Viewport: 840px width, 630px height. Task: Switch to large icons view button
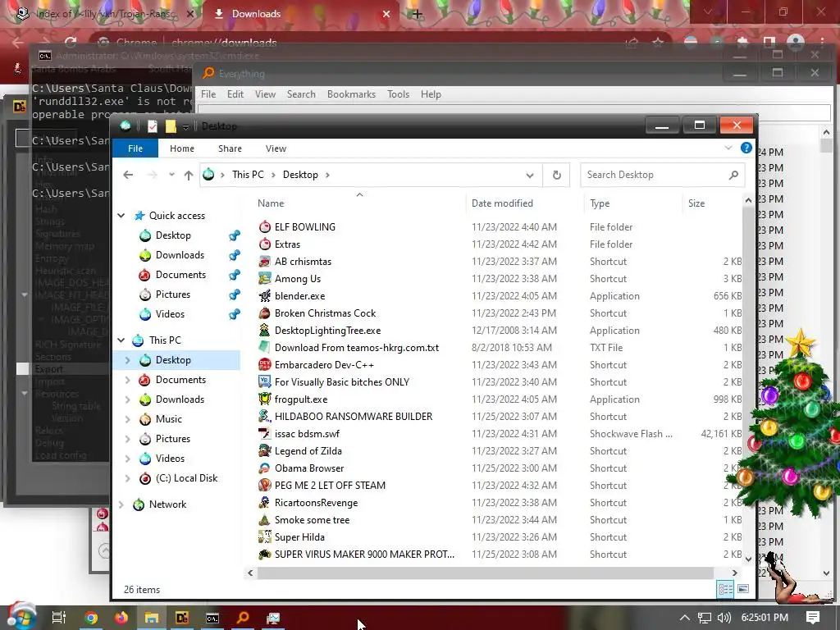click(743, 589)
